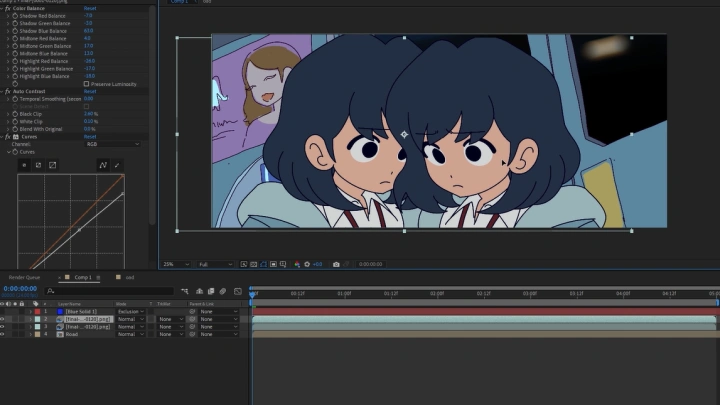Image resolution: width=720 pixels, height=405 pixels.
Task: Toggle Curves effect fx switch
Action: point(7,136)
